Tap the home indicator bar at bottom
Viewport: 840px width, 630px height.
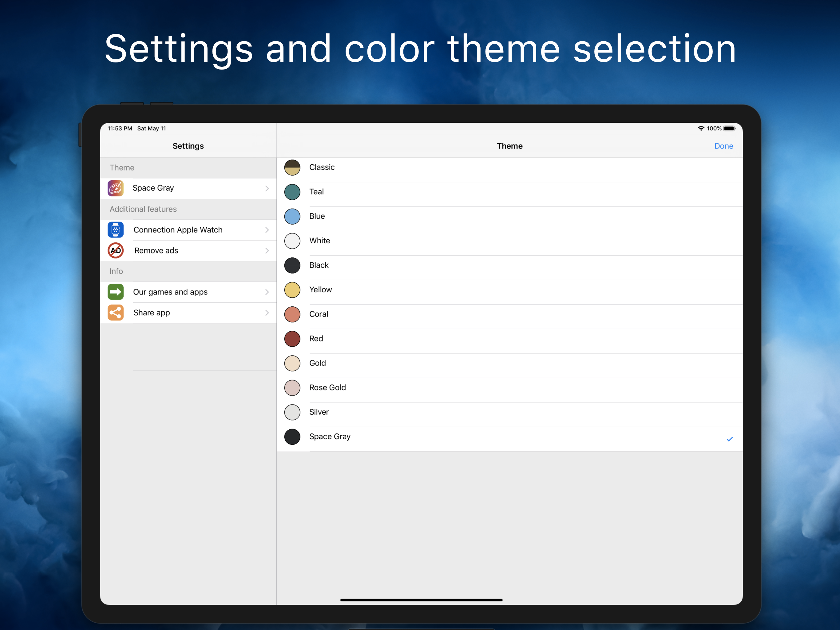pos(421,600)
